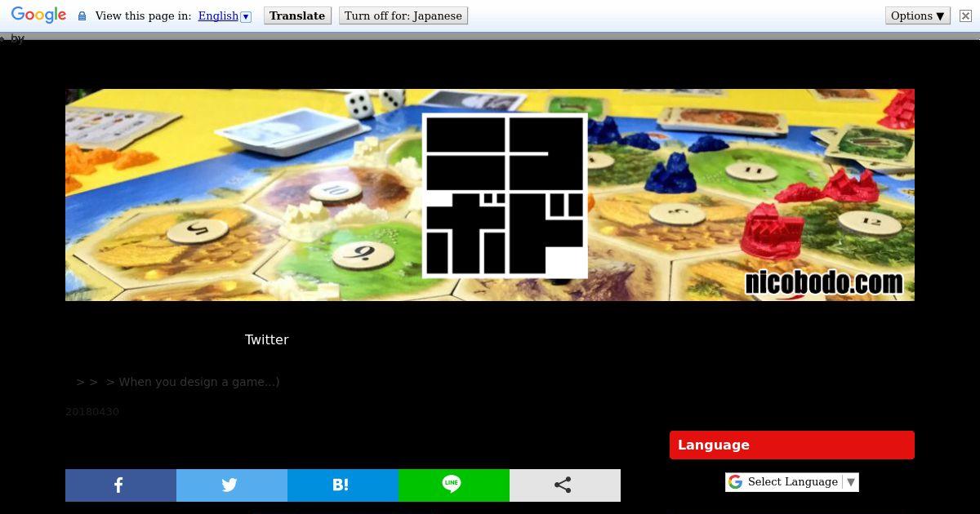980x514 pixels.
Task: Open the Twitter navigation link
Action: [267, 339]
